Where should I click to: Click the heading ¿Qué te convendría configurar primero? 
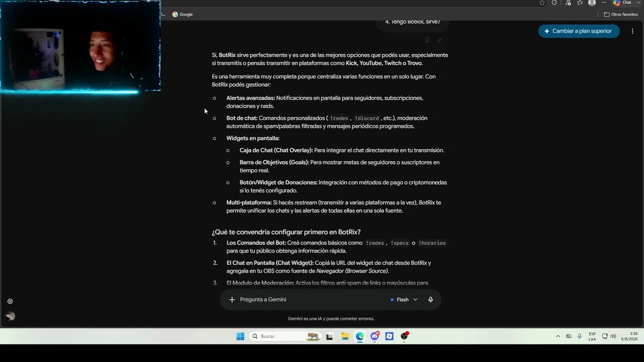286,232
